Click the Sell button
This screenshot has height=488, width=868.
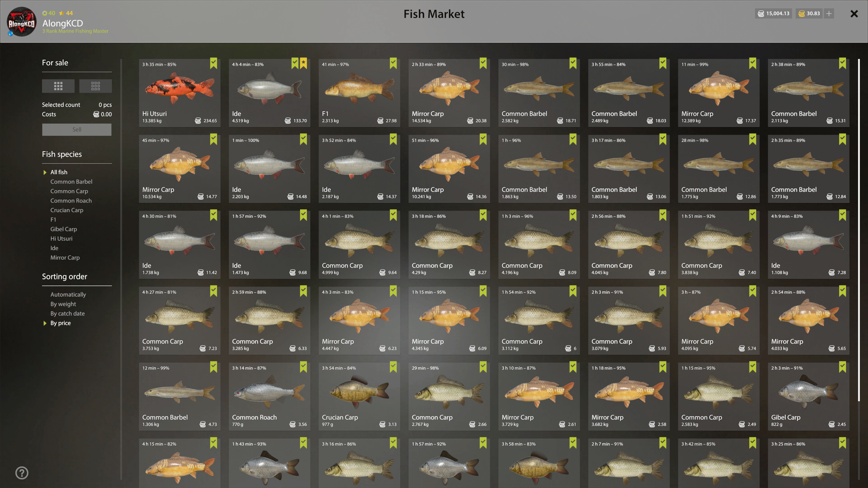pyautogui.click(x=77, y=129)
